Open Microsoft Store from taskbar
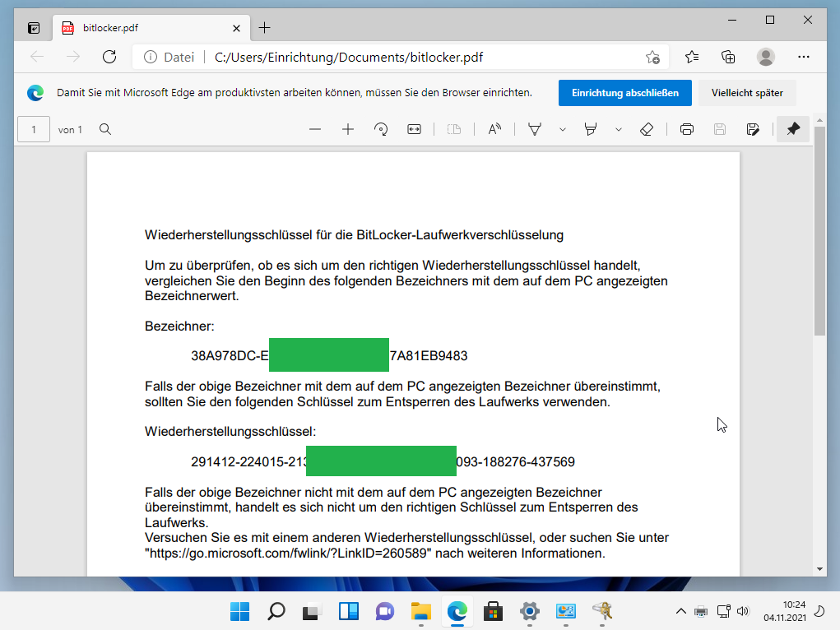The image size is (840, 630). (494, 611)
